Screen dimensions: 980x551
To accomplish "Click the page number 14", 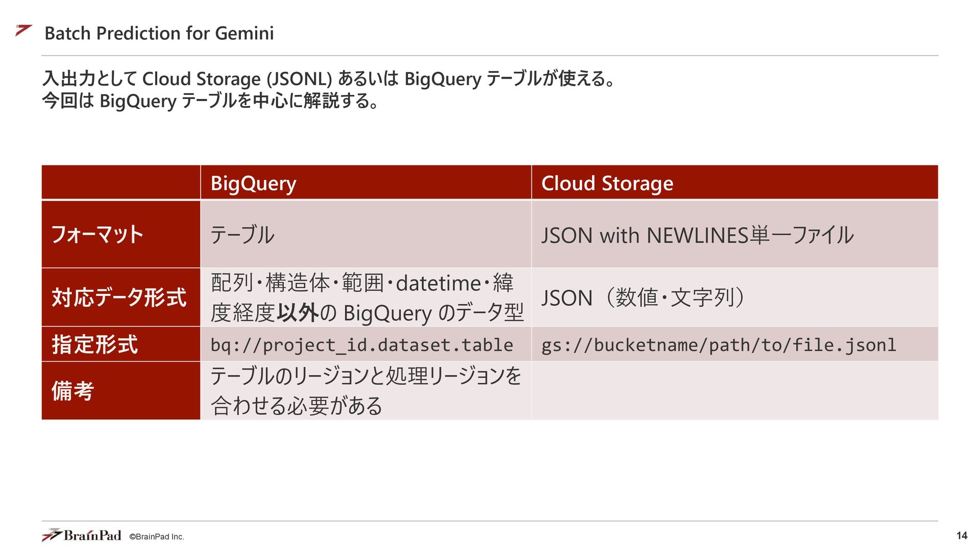I will coord(962,536).
